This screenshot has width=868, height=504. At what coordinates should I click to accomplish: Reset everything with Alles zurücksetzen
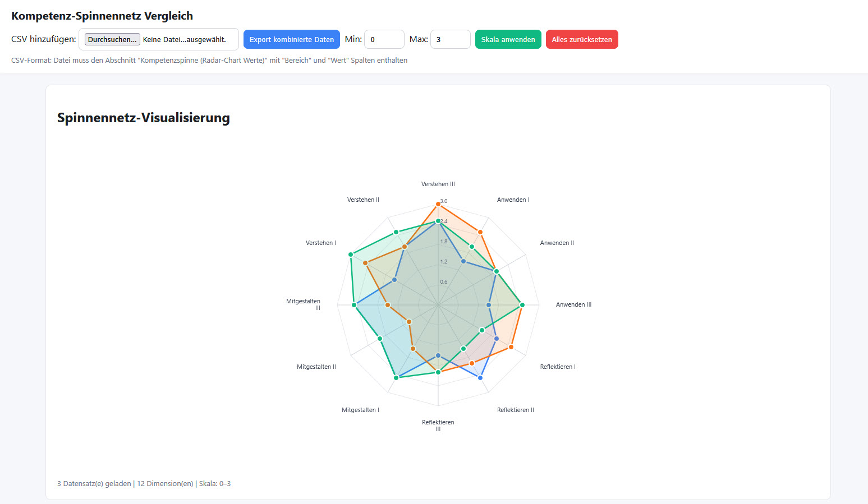[581, 39]
